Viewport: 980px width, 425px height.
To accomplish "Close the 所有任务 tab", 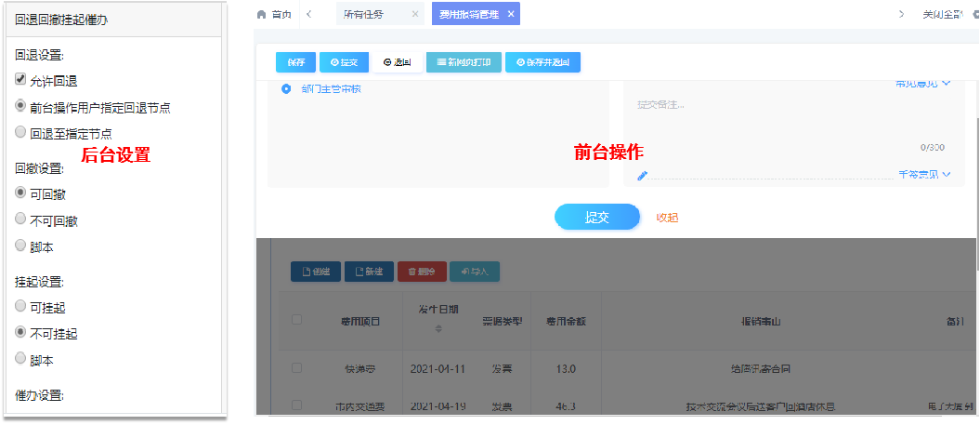I will [415, 14].
